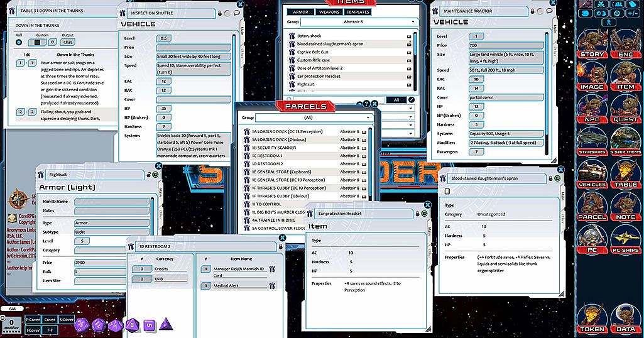Open the Medical Alert parcel item link
644x338 pixels.
[272, 285]
